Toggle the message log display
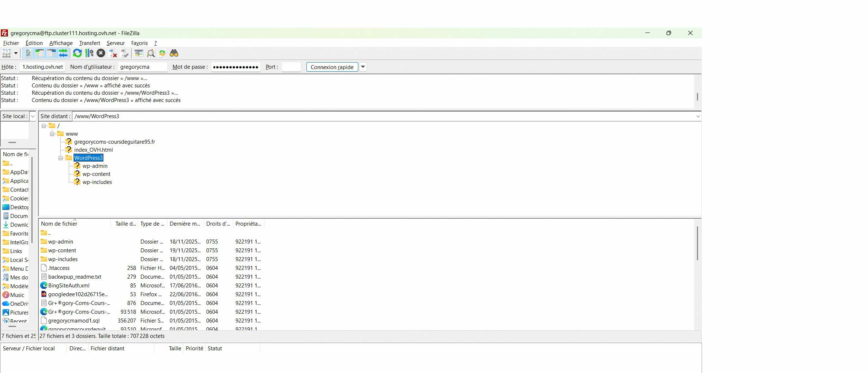Viewport: 868px width, 373px height. [28, 53]
